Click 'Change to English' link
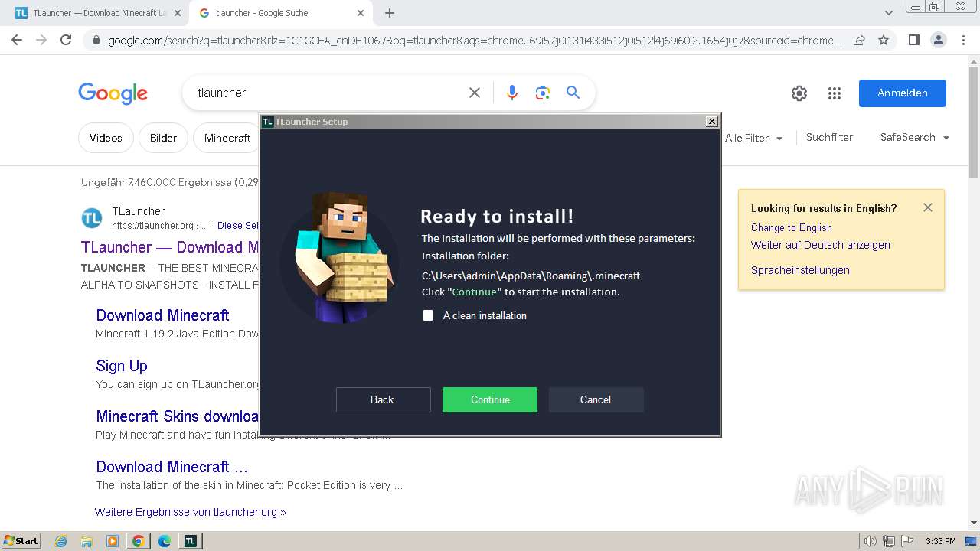 coord(791,227)
